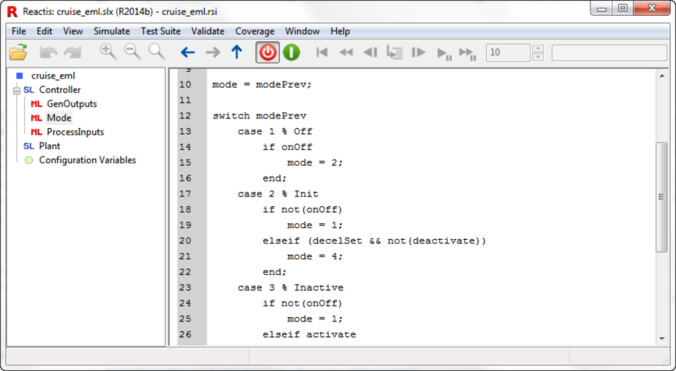Click the empty field right of the step count

coord(609,53)
